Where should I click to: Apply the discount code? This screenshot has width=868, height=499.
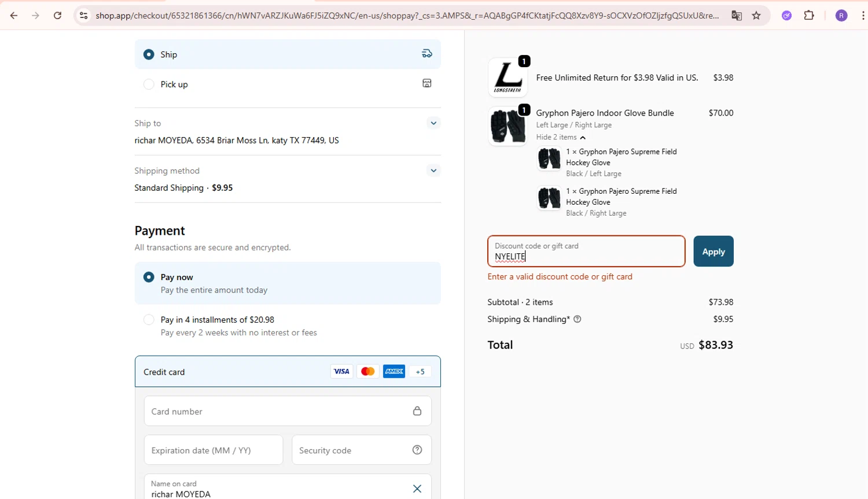coord(713,252)
